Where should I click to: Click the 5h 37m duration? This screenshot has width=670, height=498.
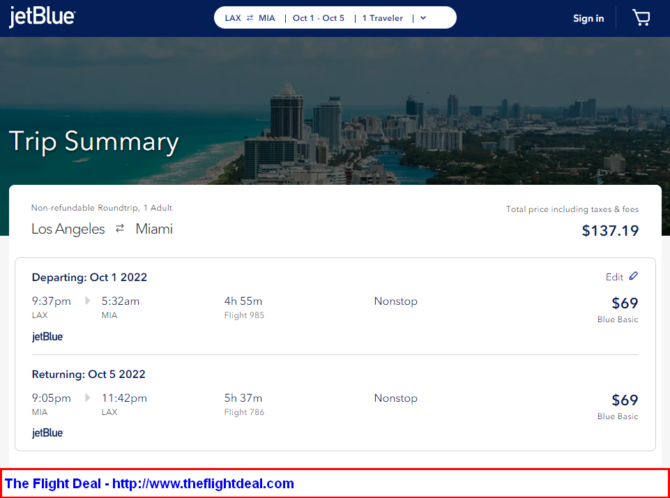[x=243, y=398]
